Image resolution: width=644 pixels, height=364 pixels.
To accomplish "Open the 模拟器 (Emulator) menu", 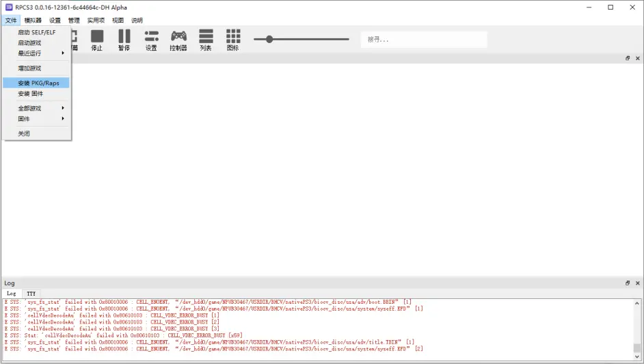I will [x=33, y=20].
